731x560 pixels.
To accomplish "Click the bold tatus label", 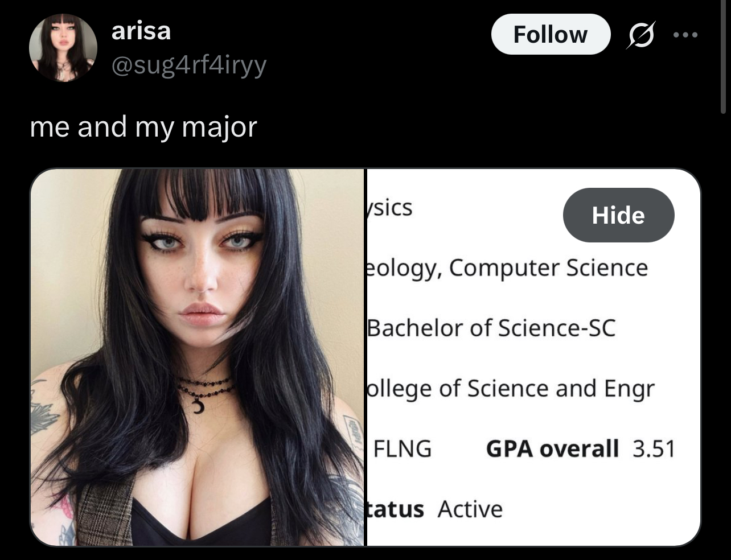I will (x=396, y=509).
